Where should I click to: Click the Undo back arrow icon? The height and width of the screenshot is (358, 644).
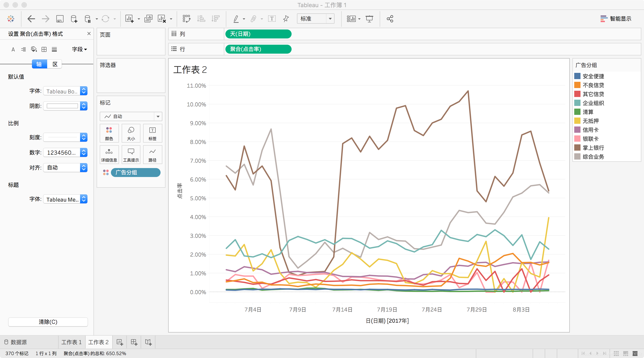31,19
